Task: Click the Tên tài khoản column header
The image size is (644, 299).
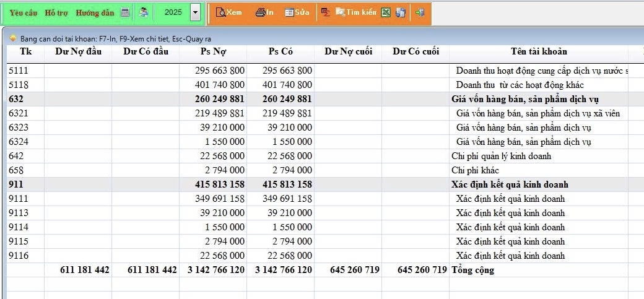Action: pyautogui.click(x=538, y=51)
